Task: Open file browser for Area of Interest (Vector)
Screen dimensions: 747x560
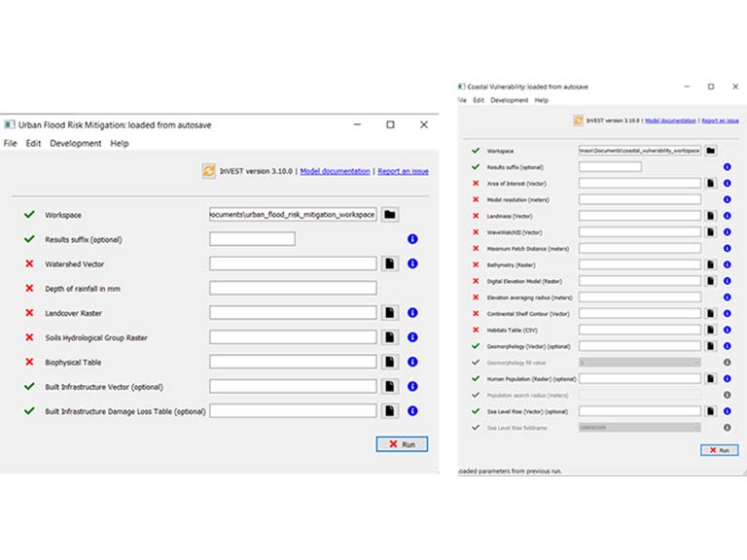Action: pos(710,184)
